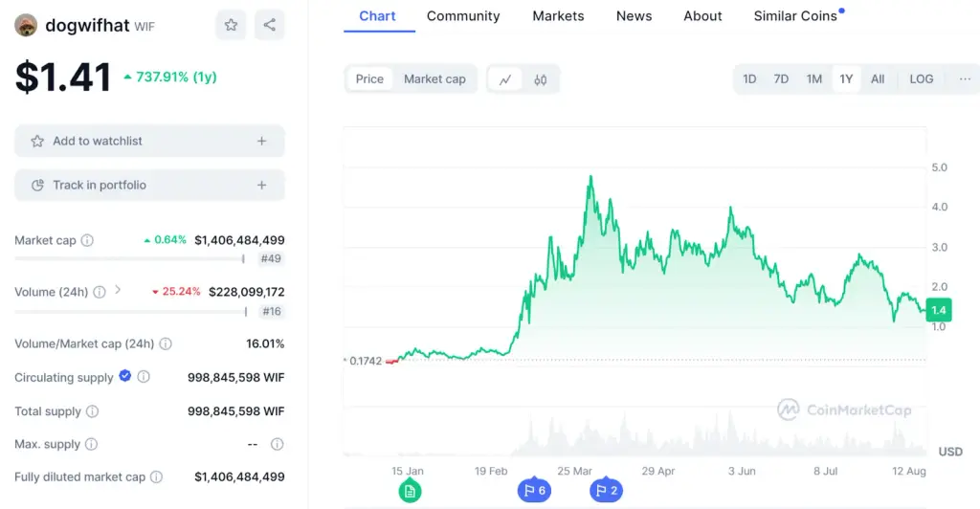The image size is (980, 509).
Task: Expand Volume (24h) details chevron
Action: pos(118,291)
